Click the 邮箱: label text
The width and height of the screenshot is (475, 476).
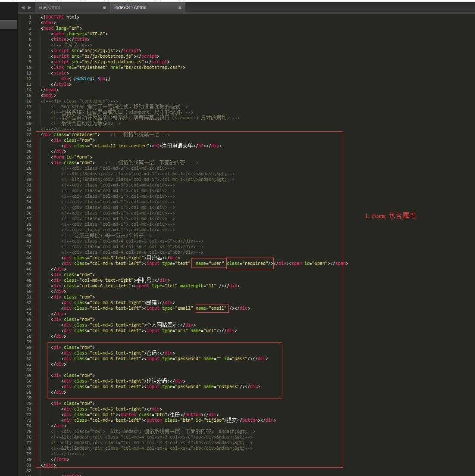point(153,303)
